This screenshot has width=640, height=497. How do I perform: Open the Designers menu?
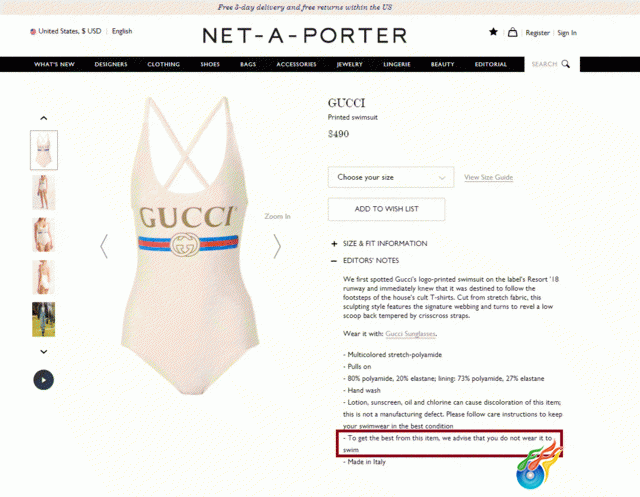coord(111,64)
